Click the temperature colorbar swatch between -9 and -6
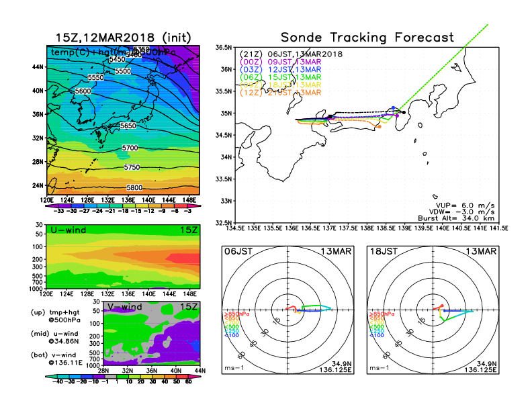The height and width of the screenshot is (411, 532). [168, 206]
